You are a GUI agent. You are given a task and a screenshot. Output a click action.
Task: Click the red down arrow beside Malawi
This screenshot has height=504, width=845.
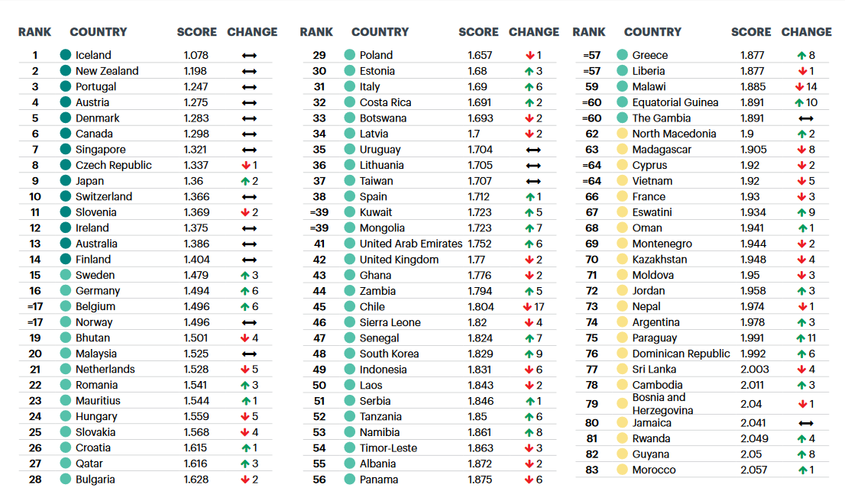pos(800,86)
